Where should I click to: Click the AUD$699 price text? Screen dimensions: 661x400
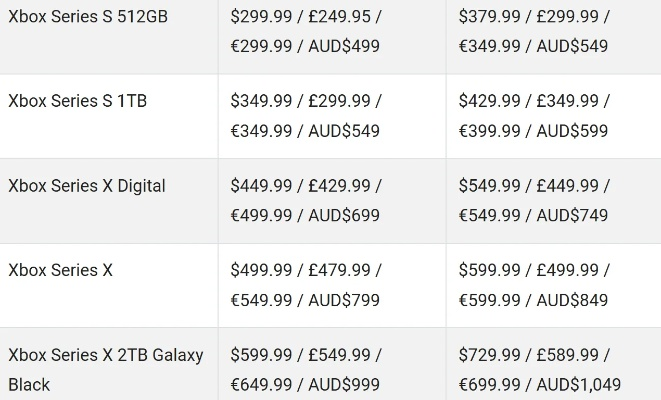344,215
